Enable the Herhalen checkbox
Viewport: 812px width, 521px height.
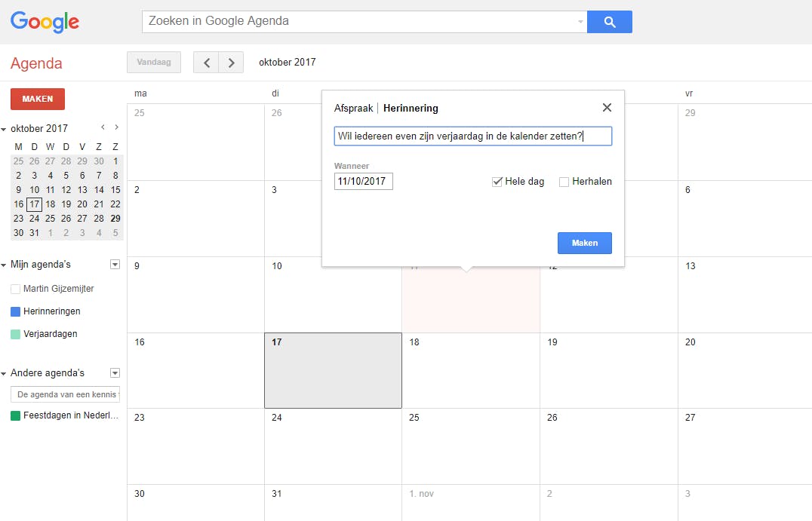click(x=564, y=182)
